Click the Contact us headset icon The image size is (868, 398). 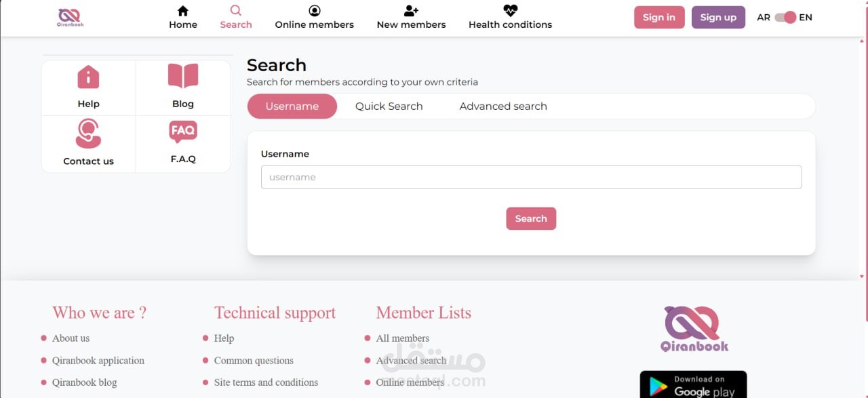88,133
